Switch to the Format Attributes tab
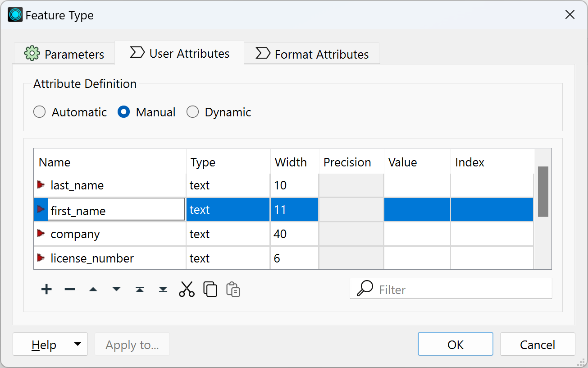This screenshot has width=588, height=368. [x=311, y=53]
